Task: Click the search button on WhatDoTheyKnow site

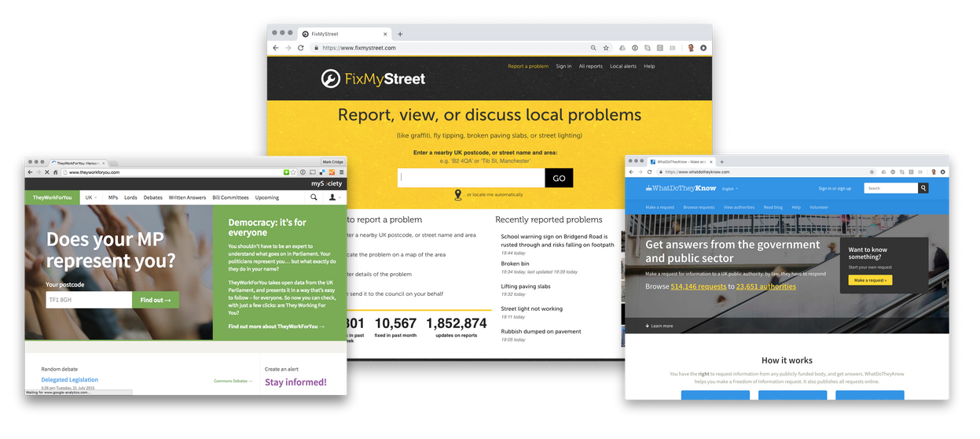Action: click(923, 188)
